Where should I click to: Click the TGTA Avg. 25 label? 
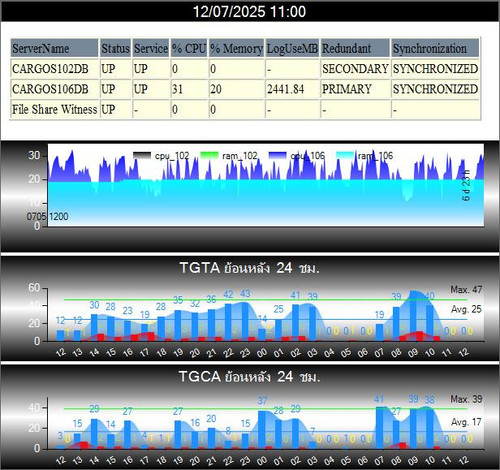click(x=466, y=309)
